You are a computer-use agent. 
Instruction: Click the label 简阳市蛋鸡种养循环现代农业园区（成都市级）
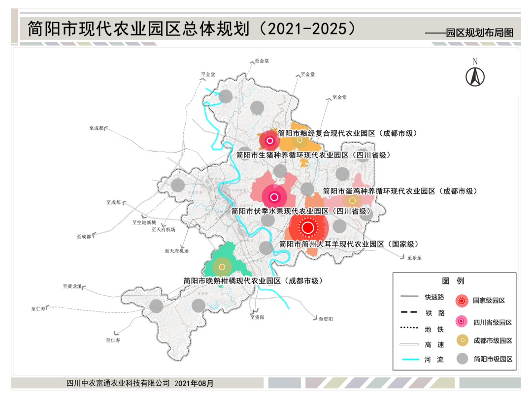coord(400,191)
